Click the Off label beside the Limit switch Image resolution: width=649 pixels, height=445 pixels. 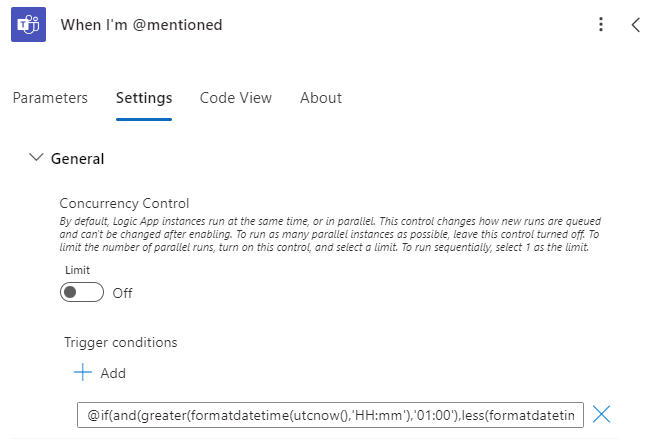pos(122,293)
